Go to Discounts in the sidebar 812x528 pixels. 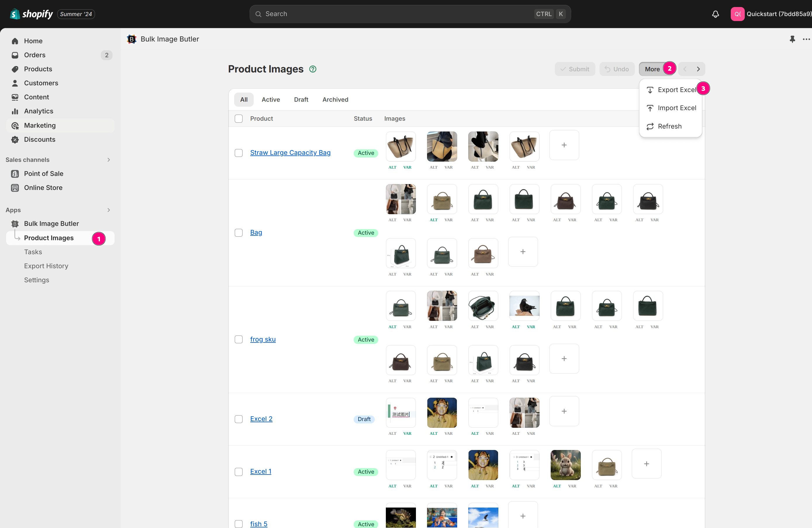pos(39,139)
